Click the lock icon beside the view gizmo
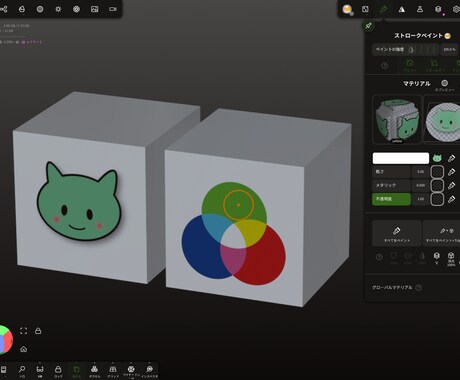The height and width of the screenshot is (380, 460). [38, 331]
